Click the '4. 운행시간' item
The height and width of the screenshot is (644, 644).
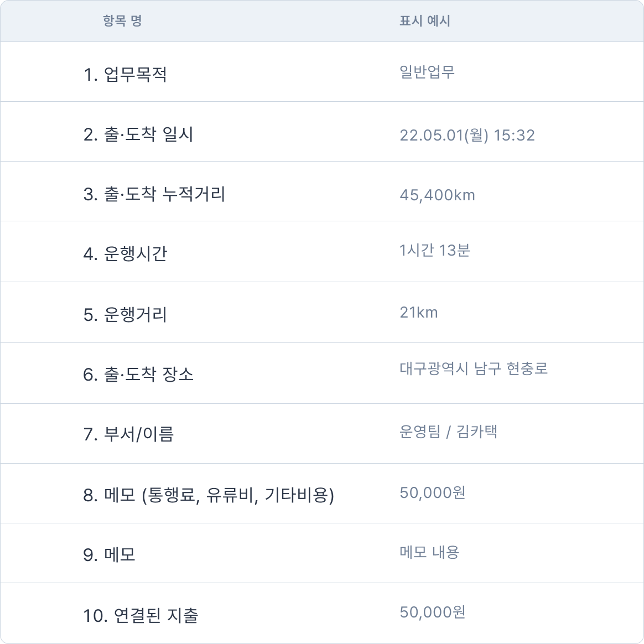(x=125, y=254)
